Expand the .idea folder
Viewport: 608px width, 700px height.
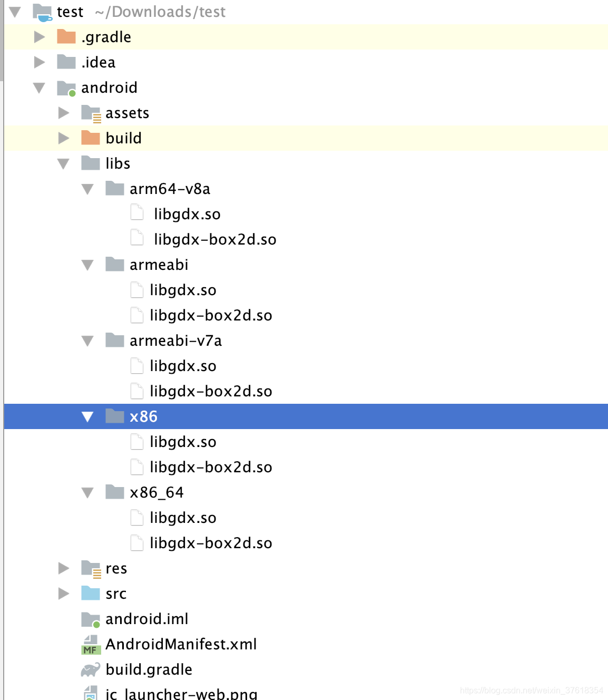coord(39,62)
